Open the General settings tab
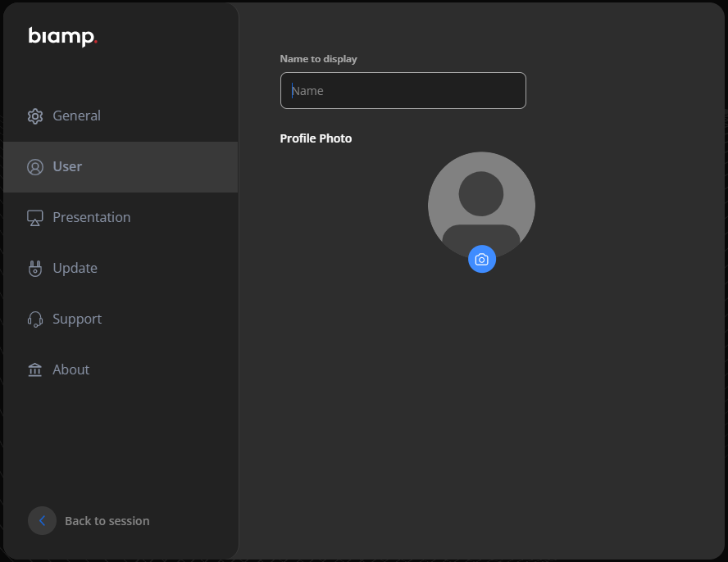728x562 pixels. click(x=76, y=116)
